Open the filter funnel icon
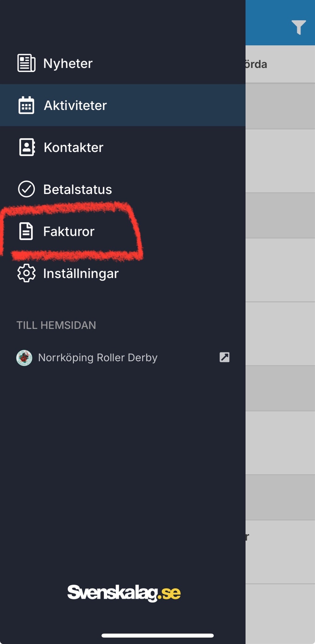The width and height of the screenshot is (315, 644). pos(298,27)
